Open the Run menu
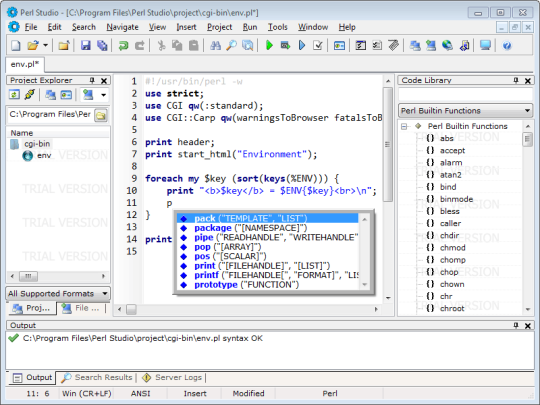 point(250,27)
